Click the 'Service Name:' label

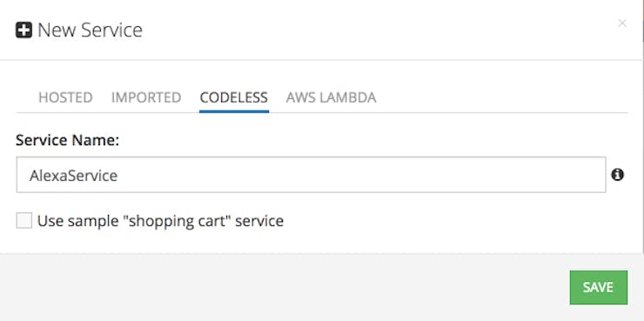coord(67,140)
